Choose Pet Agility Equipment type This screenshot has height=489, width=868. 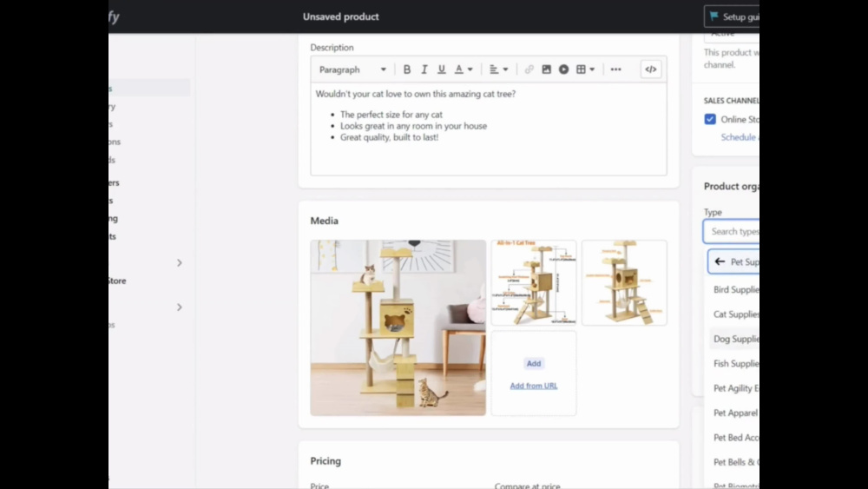tap(734, 387)
